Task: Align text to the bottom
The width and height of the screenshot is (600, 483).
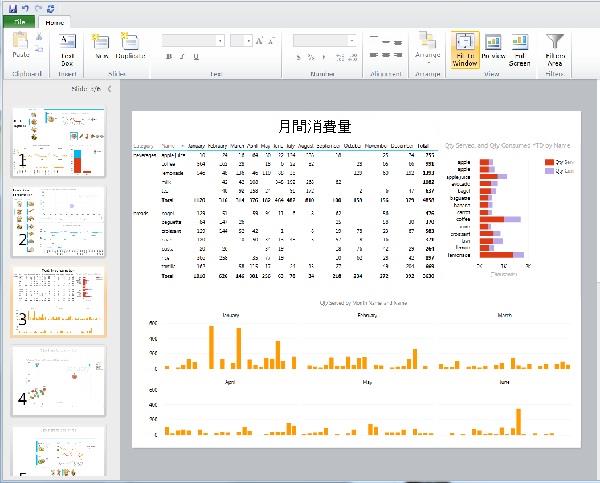Action: 398,42
